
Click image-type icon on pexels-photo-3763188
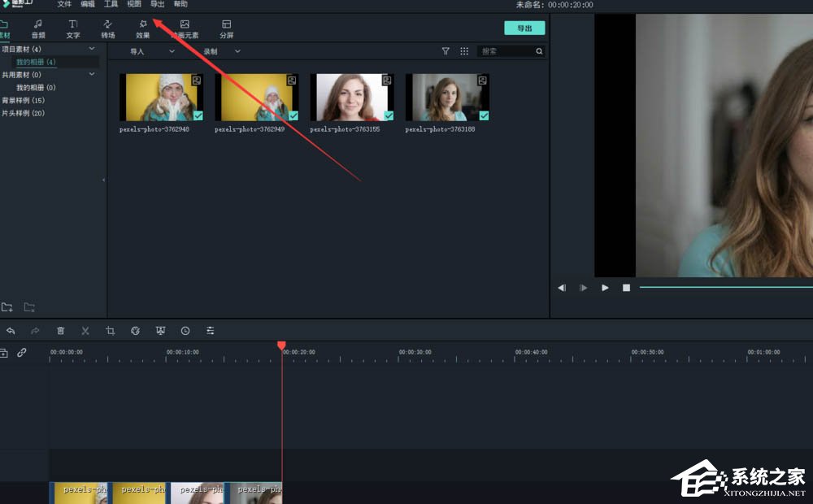pyautogui.click(x=482, y=80)
